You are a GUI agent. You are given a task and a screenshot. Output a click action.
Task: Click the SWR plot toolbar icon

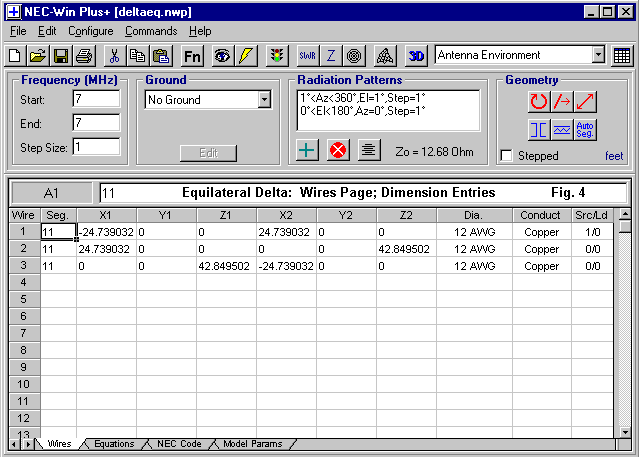tap(305, 55)
